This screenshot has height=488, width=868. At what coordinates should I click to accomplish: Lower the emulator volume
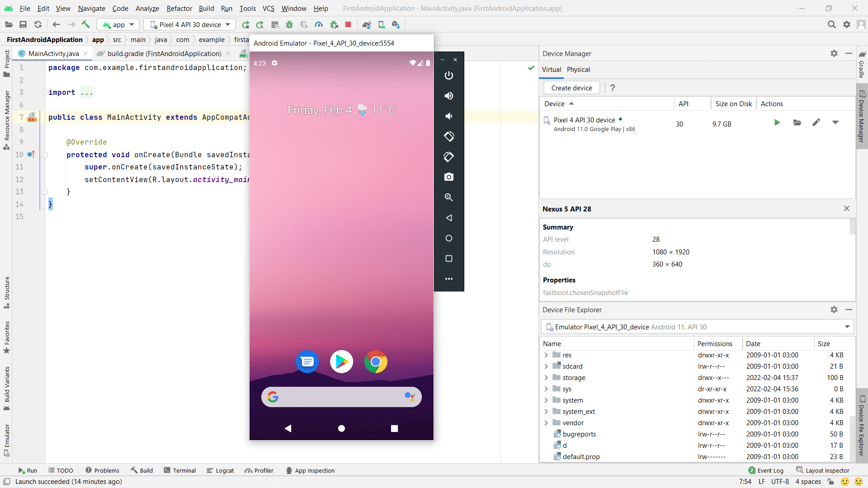pyautogui.click(x=448, y=116)
